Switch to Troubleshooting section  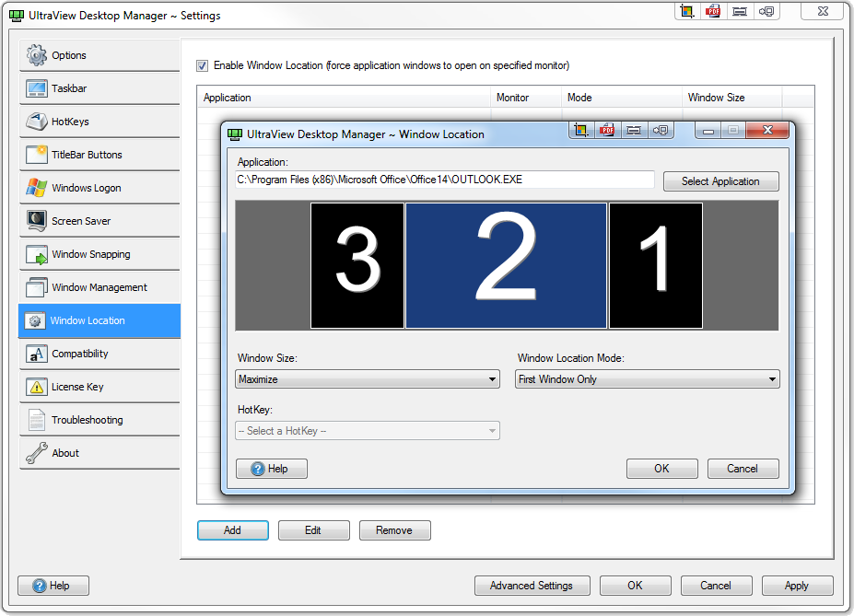pos(99,420)
